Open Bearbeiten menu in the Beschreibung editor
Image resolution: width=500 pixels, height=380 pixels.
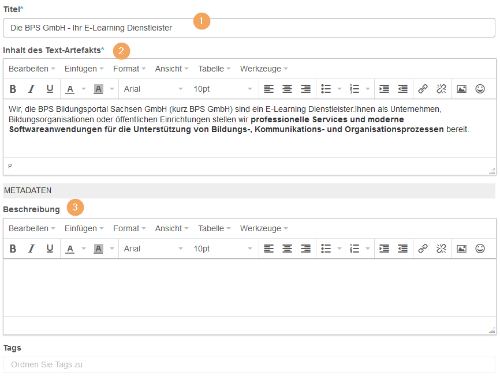pyautogui.click(x=32, y=228)
